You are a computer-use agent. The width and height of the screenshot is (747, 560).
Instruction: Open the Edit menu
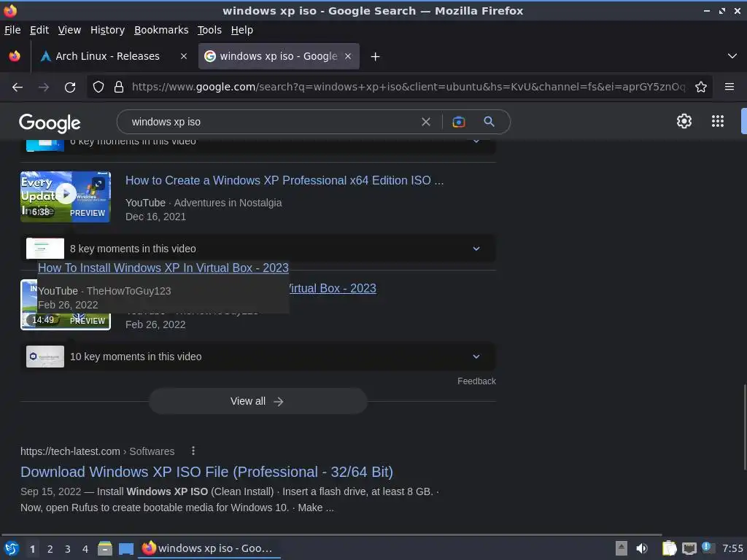pos(39,30)
